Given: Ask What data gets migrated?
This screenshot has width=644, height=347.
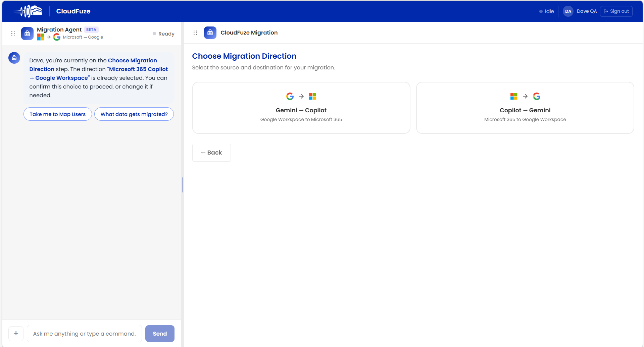Looking at the screenshot, I should point(134,114).
